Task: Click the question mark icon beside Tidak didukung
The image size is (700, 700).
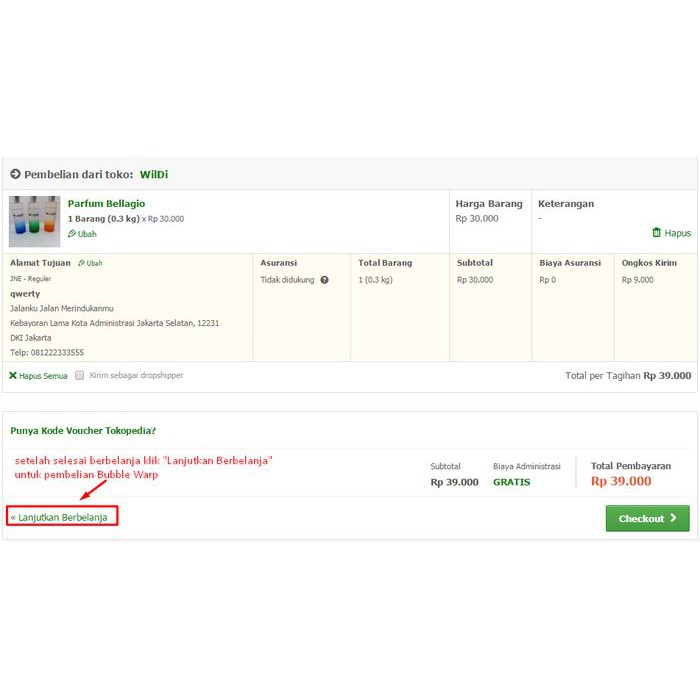Action: point(324,280)
